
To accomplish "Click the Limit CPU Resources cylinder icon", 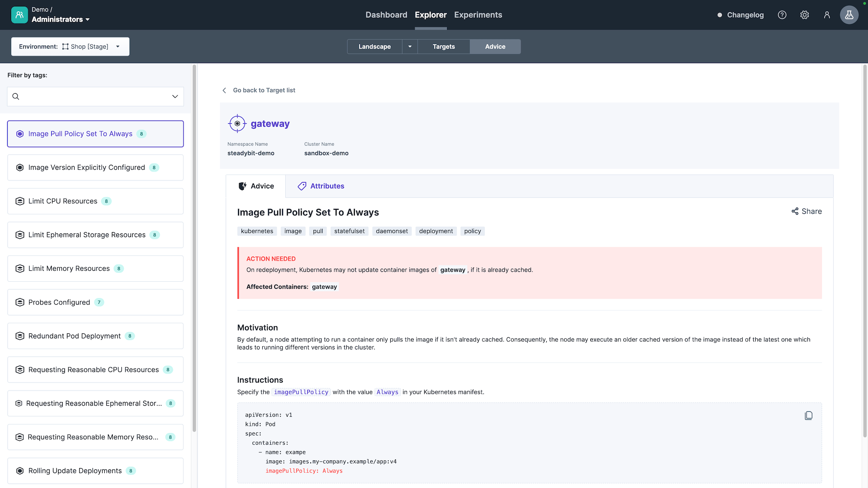I will [20, 201].
